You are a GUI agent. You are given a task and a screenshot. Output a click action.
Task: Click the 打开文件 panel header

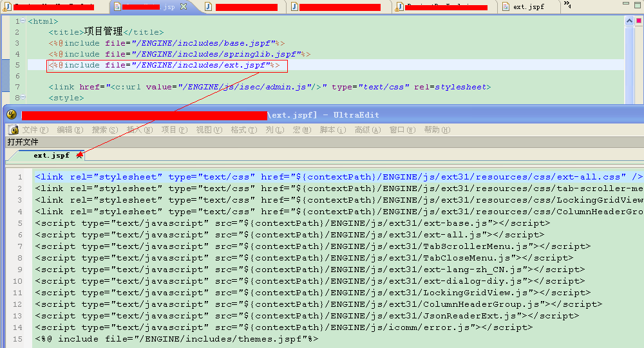pos(23,142)
